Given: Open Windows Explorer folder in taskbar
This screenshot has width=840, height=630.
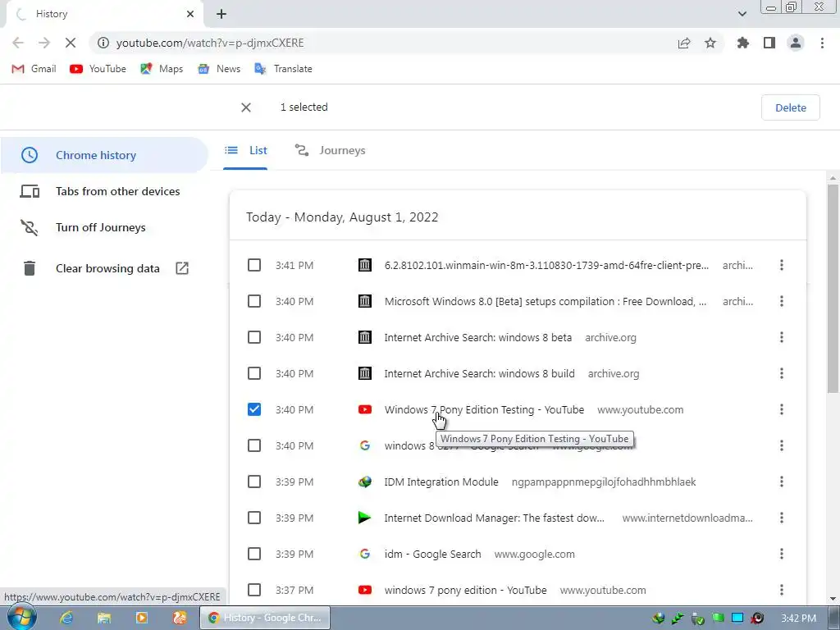Looking at the screenshot, I should click(x=104, y=618).
